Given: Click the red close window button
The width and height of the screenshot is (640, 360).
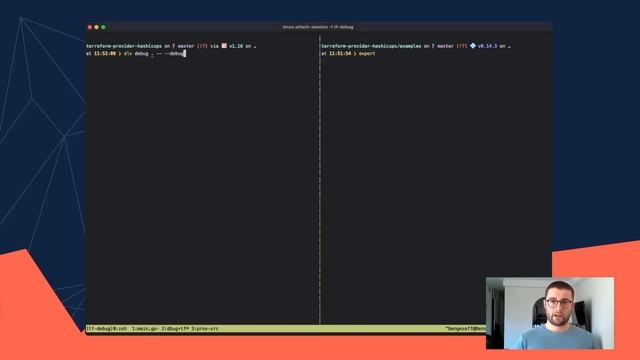Looking at the screenshot, I should point(90,27).
